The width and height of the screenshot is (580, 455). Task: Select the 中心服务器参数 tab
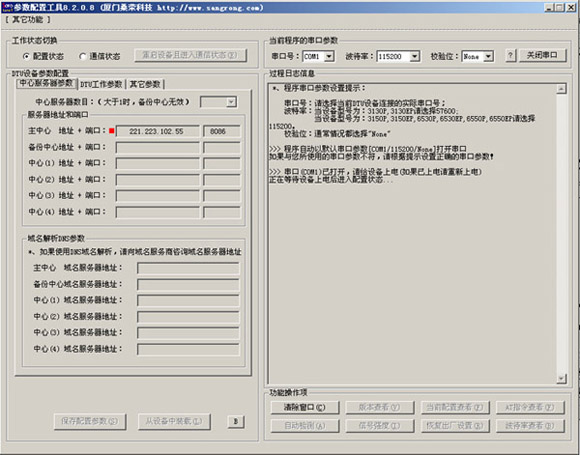coord(47,83)
